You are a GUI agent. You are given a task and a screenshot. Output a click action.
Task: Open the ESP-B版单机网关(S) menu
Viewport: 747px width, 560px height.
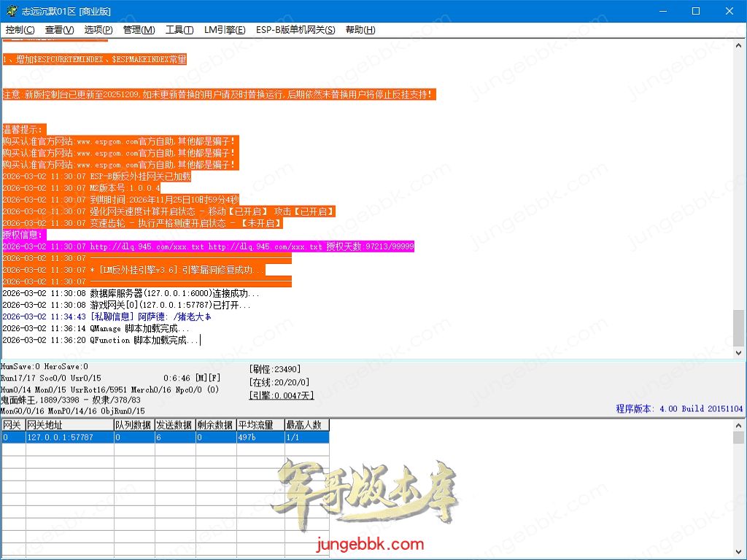pyautogui.click(x=295, y=30)
